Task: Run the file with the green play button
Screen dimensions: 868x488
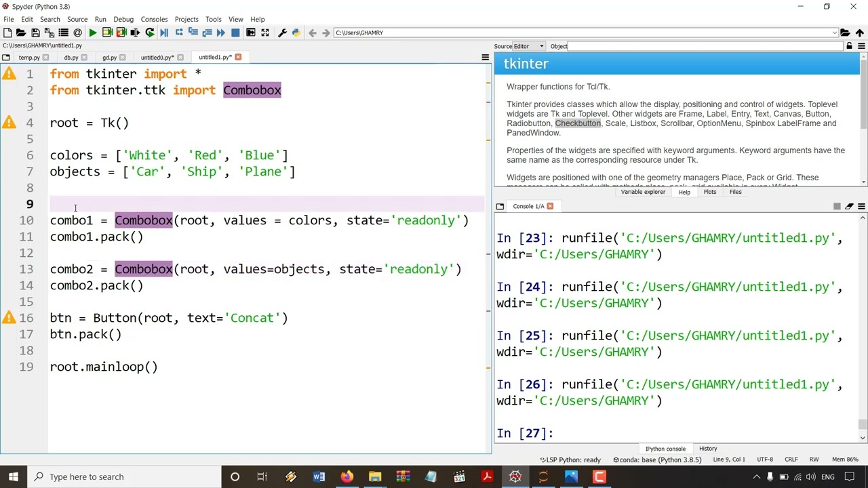Action: click(93, 33)
